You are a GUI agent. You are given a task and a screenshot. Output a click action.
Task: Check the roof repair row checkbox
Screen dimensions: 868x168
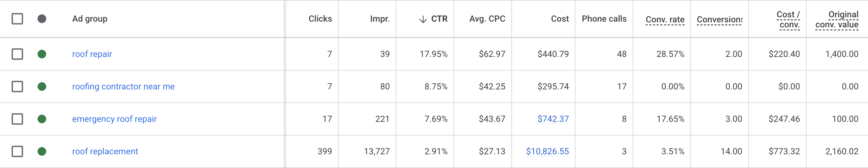tap(17, 54)
